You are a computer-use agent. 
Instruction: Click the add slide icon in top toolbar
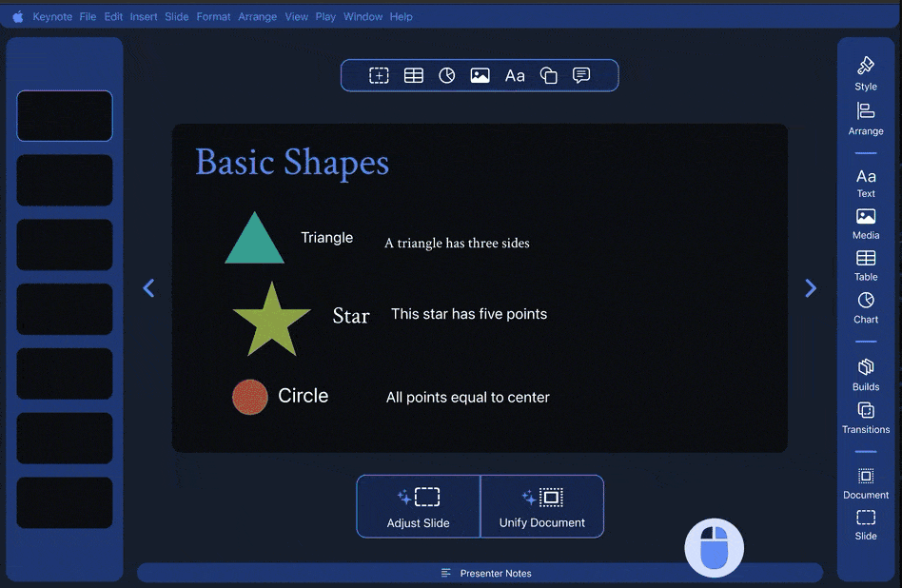tap(379, 75)
